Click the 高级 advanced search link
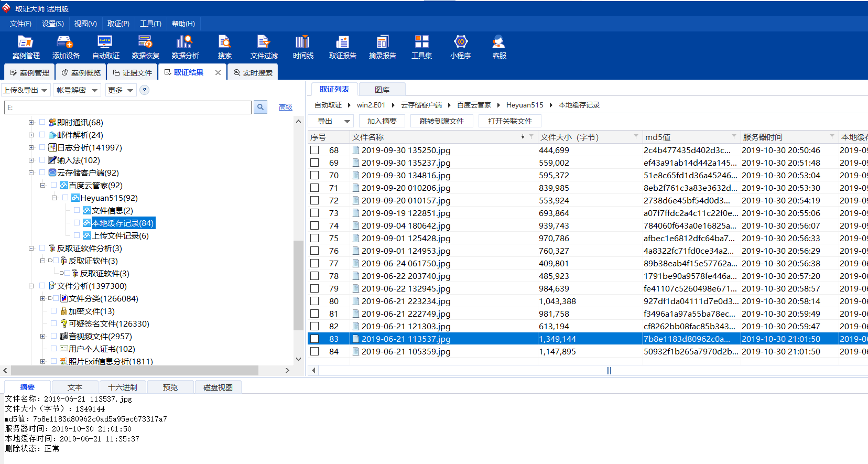Screen dimensions: 868x464 (286, 107)
